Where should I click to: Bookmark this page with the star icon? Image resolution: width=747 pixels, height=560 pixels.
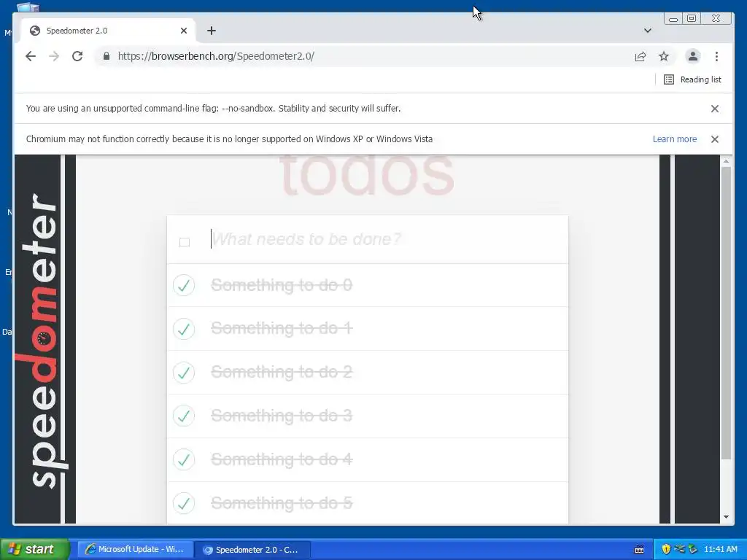coord(664,56)
